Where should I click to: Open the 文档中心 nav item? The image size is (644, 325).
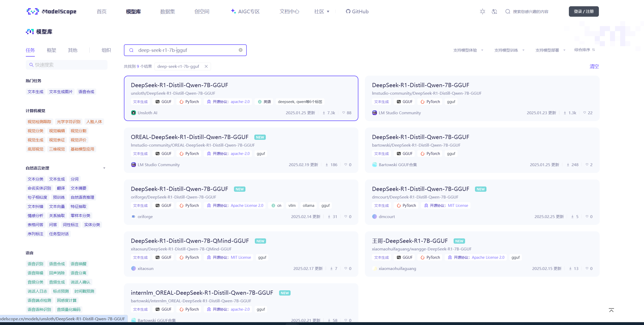pyautogui.click(x=289, y=11)
